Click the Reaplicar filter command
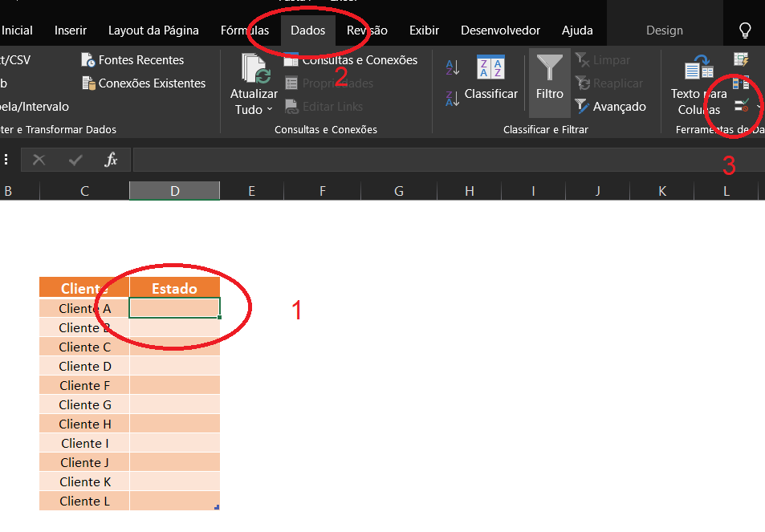The width and height of the screenshot is (765, 532). [609, 83]
